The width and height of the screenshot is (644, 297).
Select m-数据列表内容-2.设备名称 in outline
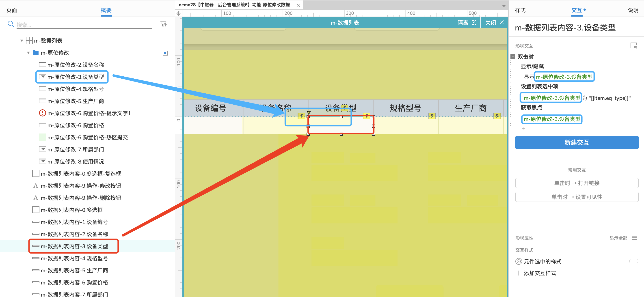(x=74, y=234)
